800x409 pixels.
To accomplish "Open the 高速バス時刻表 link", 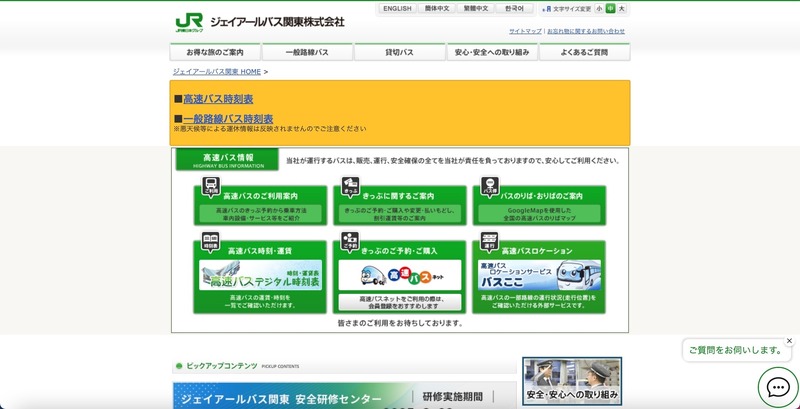I will click(218, 99).
